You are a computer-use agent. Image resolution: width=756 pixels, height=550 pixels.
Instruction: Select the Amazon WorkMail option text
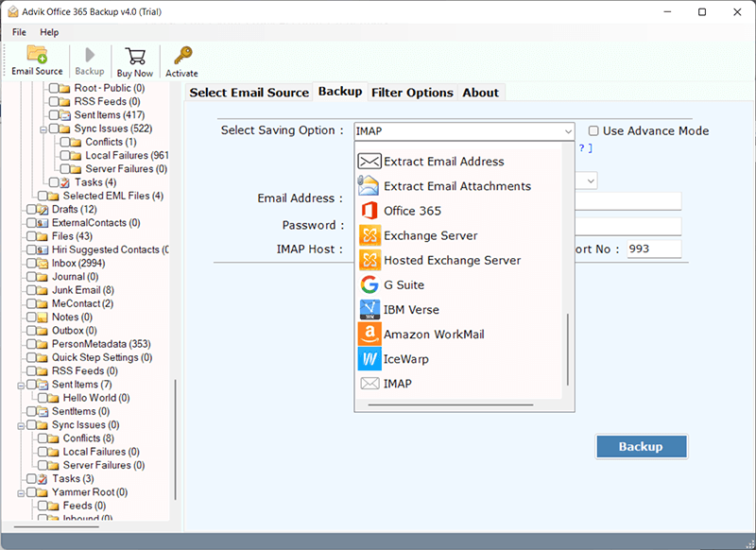point(434,334)
